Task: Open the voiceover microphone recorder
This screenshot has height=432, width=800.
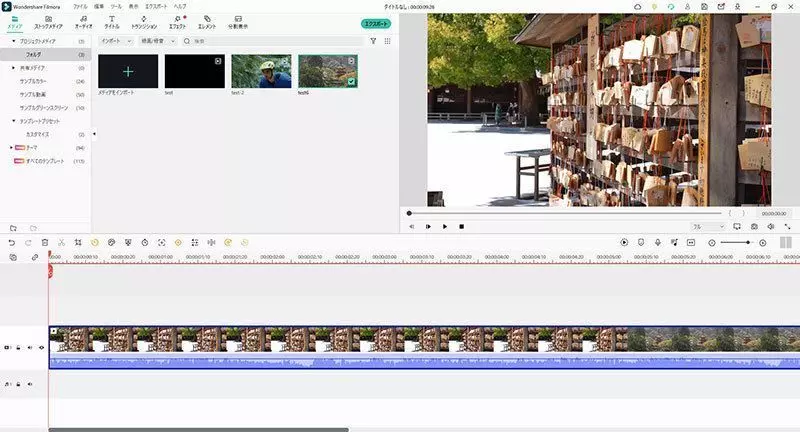Action: (x=657, y=242)
